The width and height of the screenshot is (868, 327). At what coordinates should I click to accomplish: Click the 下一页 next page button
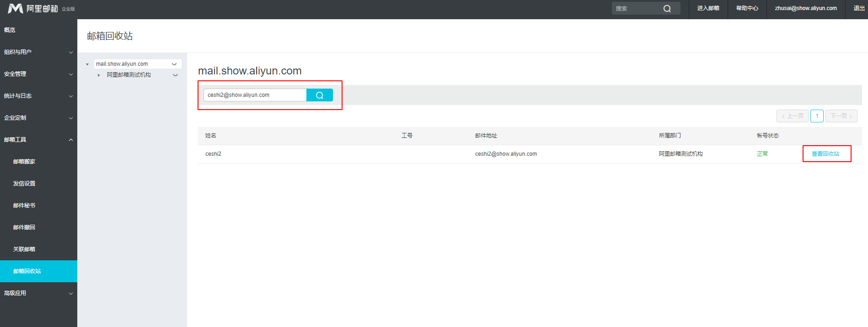841,116
